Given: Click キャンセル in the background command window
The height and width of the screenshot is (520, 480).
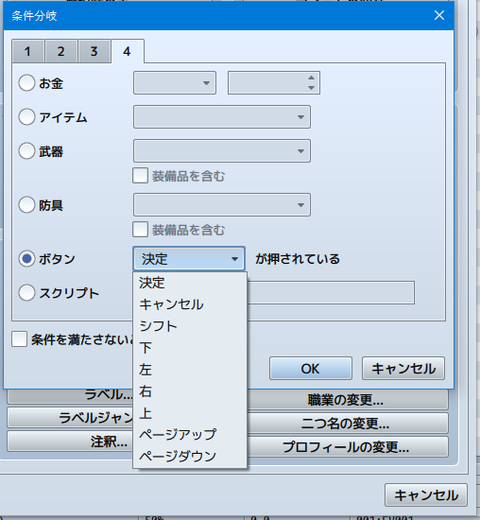Looking at the screenshot, I should pos(426,495).
